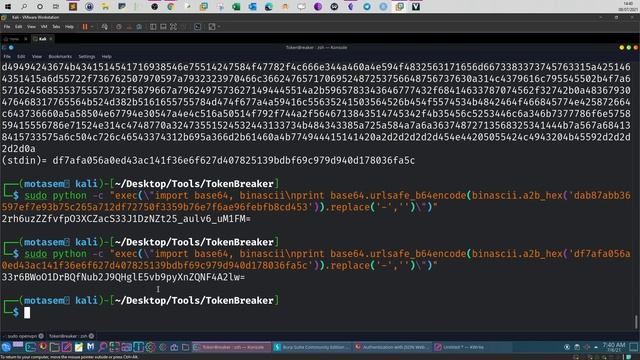Open Windows Task View
The width and height of the screenshot is (640, 360).
(56, 7)
